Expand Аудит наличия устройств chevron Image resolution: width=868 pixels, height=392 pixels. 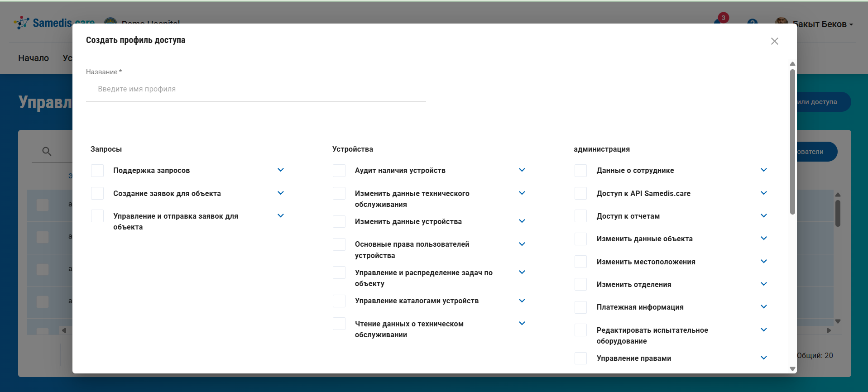[522, 170]
